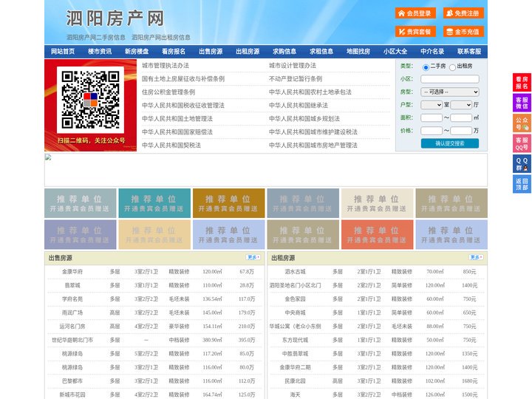Click the orange 公众号 side icon
The width and height of the screenshot is (532, 399).
click(x=522, y=123)
